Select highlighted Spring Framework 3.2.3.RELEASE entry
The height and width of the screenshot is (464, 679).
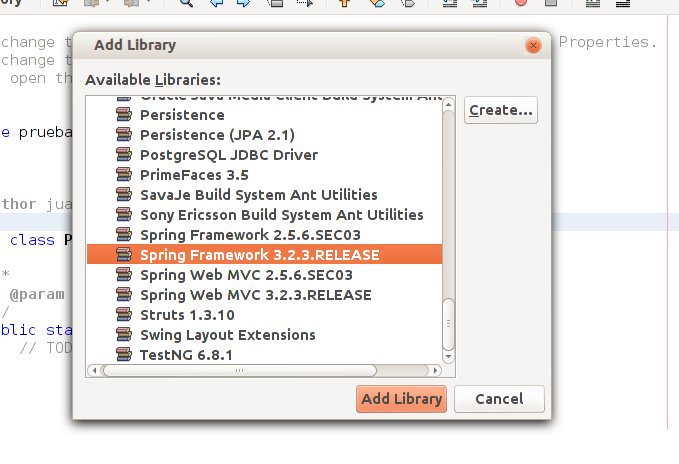click(264, 255)
